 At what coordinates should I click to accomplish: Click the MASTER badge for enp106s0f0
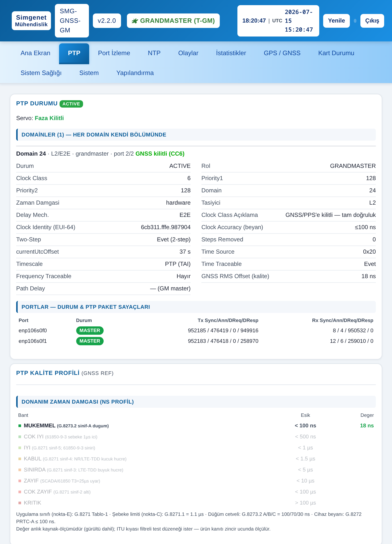pyautogui.click(x=90, y=331)
